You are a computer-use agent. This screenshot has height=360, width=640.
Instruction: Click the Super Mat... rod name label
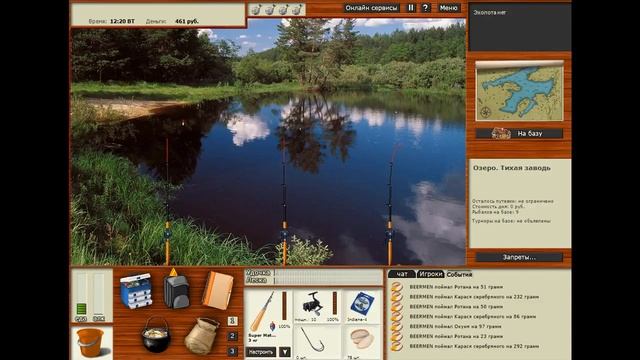point(262,336)
